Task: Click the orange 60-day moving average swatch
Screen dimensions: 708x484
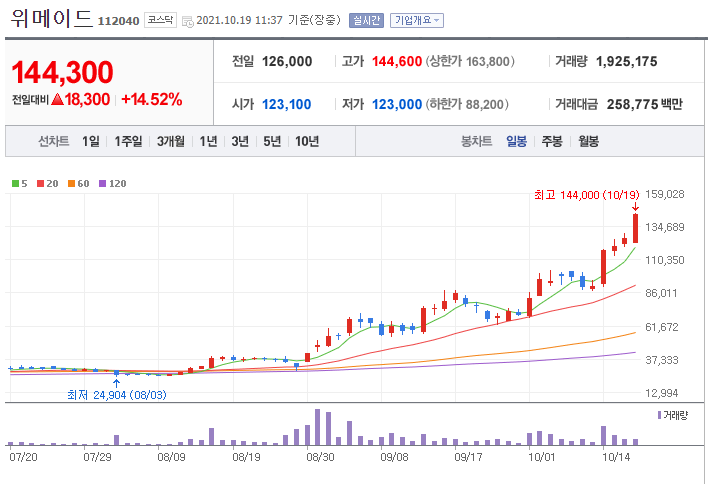Action: (x=71, y=183)
